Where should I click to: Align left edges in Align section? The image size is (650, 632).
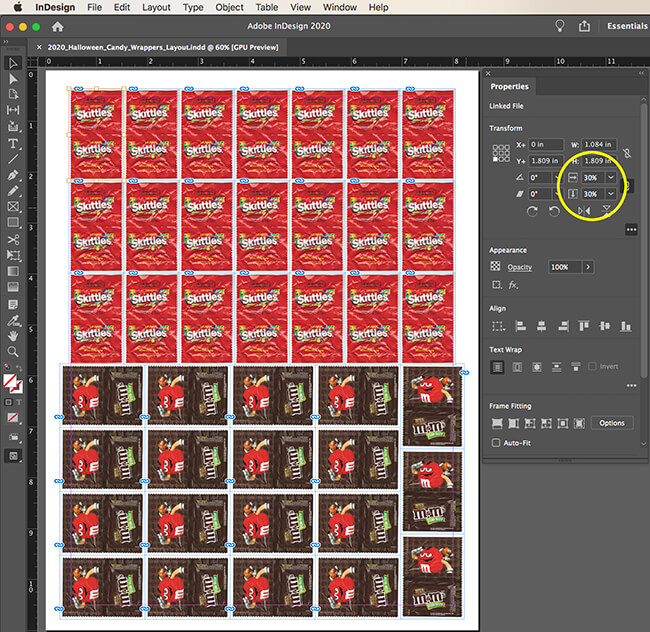pyautogui.click(x=521, y=326)
